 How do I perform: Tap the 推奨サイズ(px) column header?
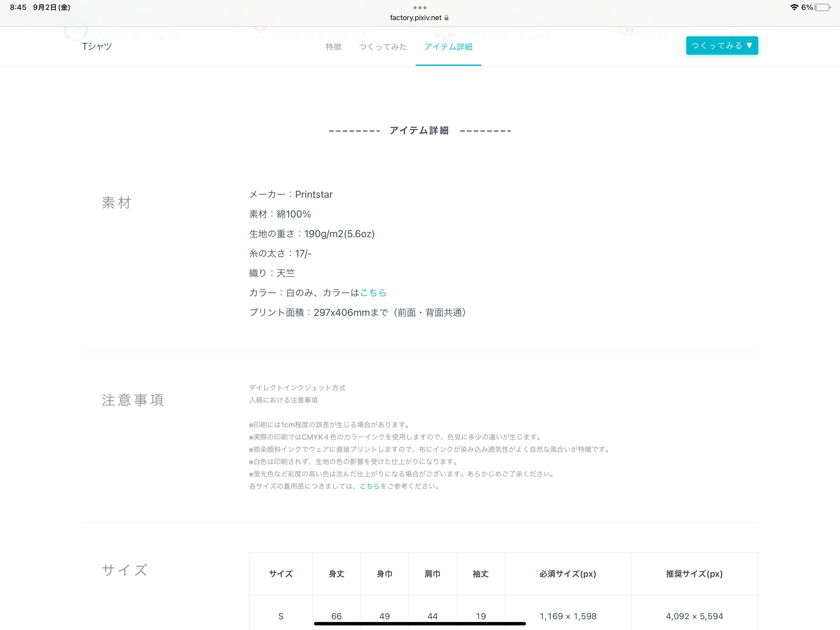point(694,574)
